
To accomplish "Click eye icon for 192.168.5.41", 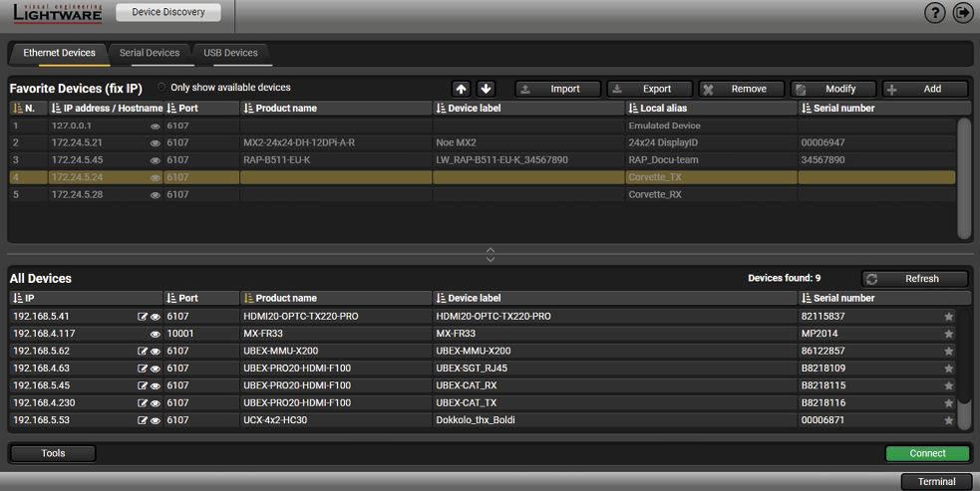I will (x=155, y=317).
